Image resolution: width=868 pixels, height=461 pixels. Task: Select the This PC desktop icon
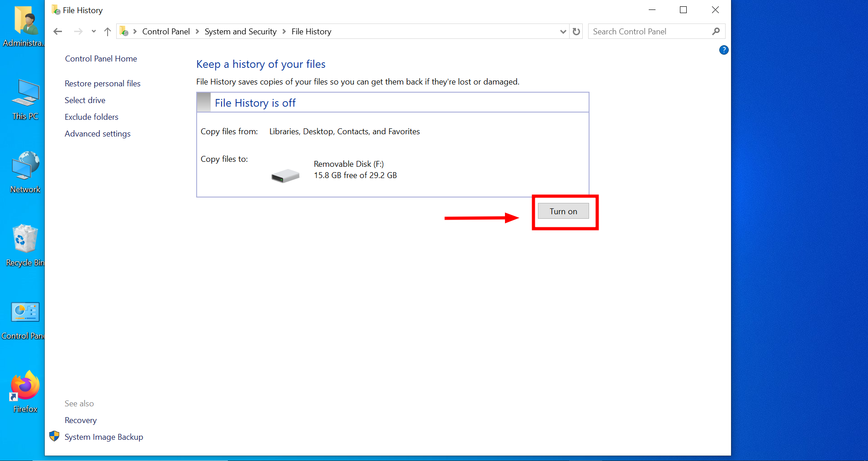tap(25, 100)
